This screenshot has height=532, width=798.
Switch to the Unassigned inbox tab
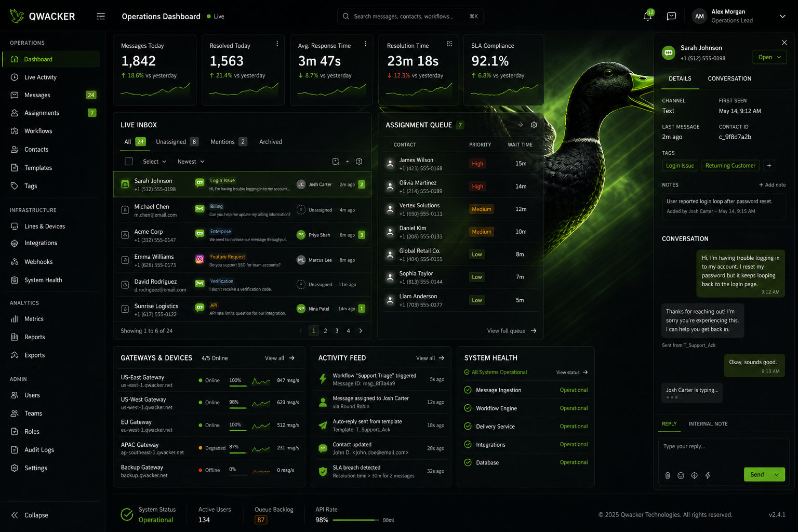(x=177, y=142)
